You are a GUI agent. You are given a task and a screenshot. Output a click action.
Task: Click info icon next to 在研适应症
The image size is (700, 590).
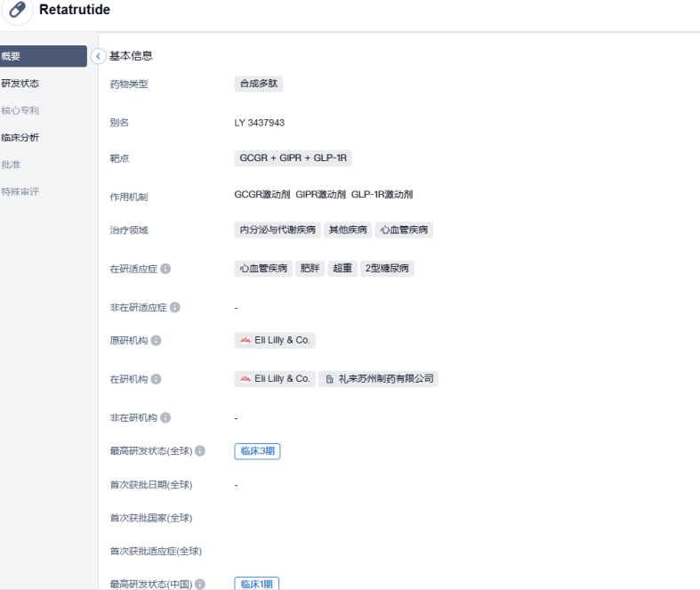pyautogui.click(x=165, y=269)
